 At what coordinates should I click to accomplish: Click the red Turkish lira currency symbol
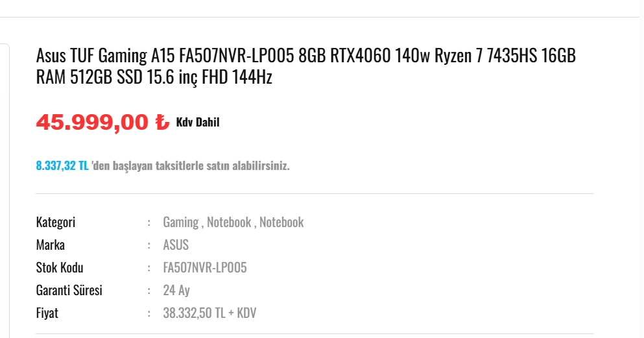coord(162,122)
